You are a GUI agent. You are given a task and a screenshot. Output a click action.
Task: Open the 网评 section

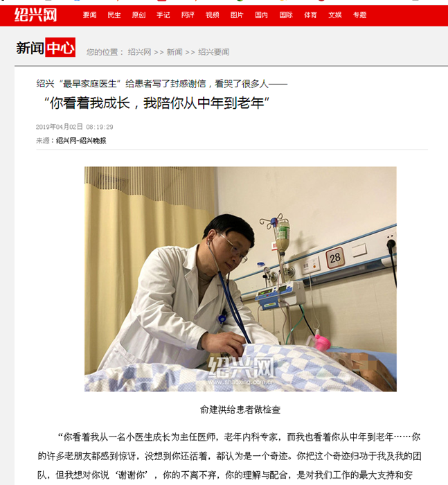188,15
